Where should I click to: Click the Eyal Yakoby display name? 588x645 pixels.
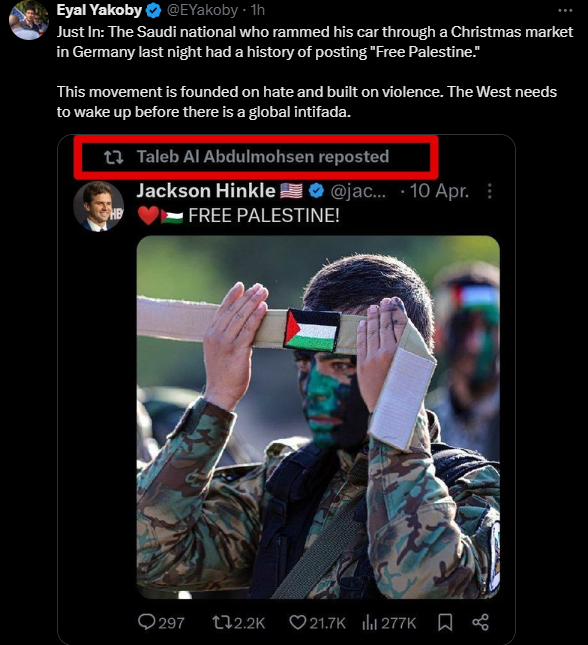99,10
